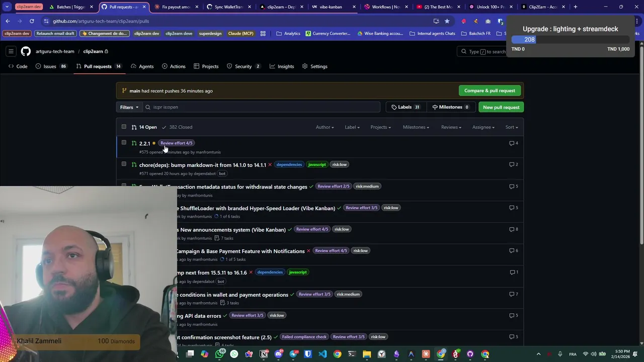Click the browser address bar URL
The height and width of the screenshot is (362, 644).
point(101,21)
